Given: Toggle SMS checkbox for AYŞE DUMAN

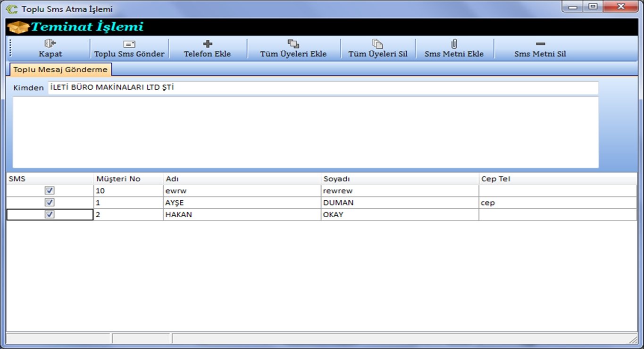Looking at the screenshot, I should click(50, 203).
